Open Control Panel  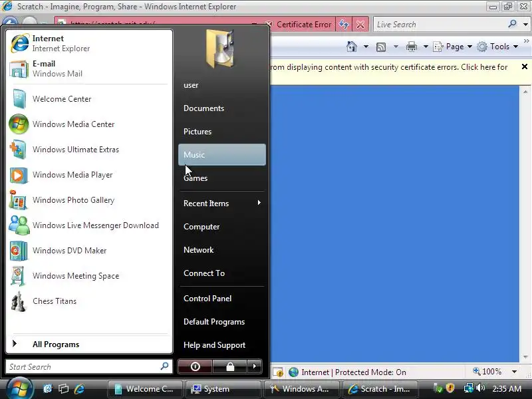222,299
